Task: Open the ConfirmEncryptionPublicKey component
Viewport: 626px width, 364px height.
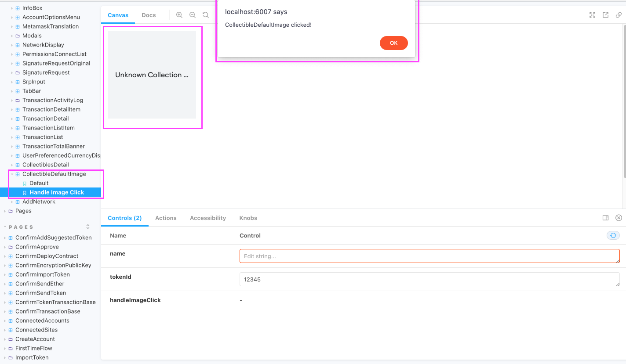Action: click(x=53, y=265)
